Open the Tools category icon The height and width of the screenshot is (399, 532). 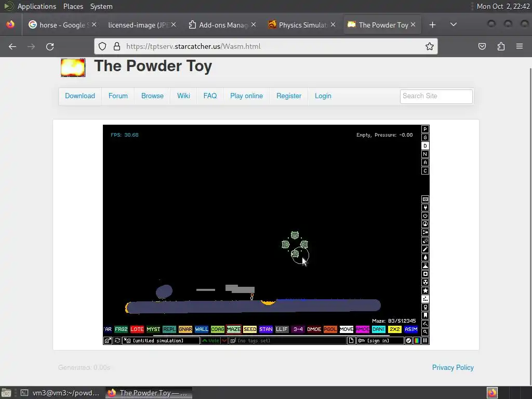(x=425, y=308)
